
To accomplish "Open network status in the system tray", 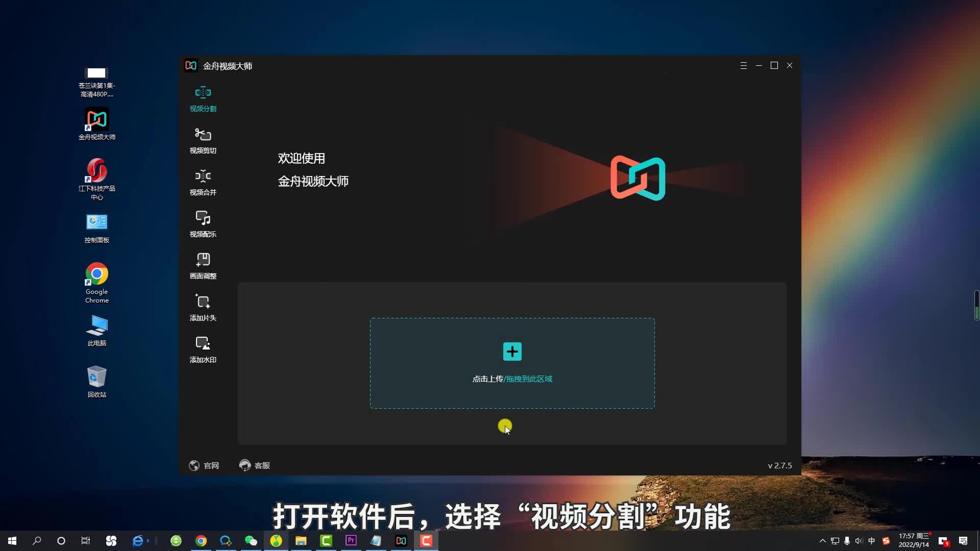I will click(x=835, y=541).
